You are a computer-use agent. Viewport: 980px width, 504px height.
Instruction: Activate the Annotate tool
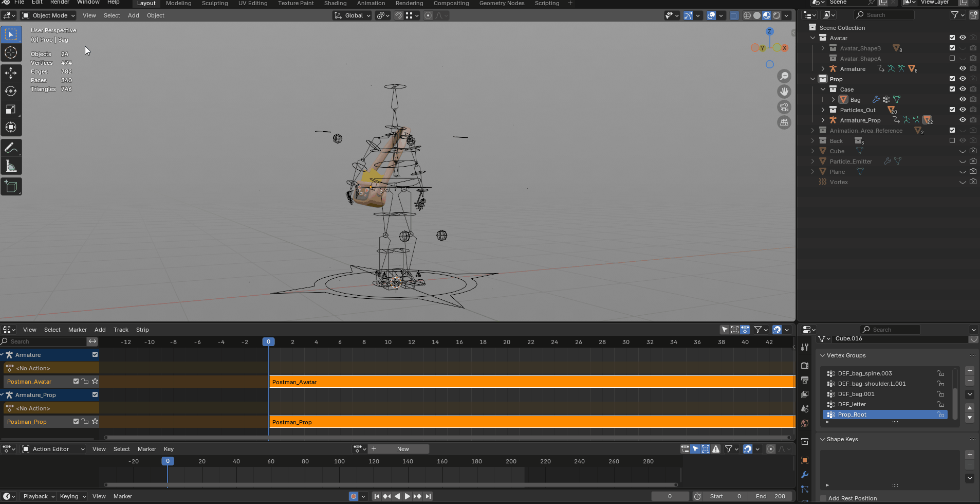(x=11, y=148)
